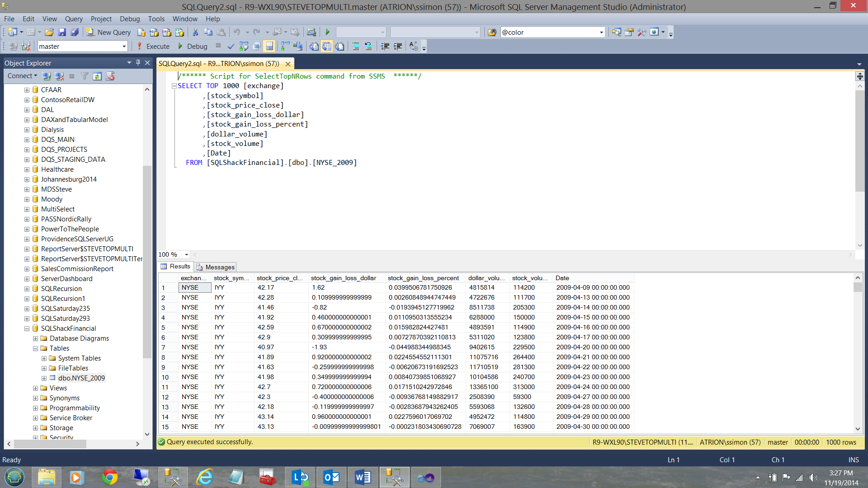Click Display Estimated Execution Plan icon
Image resolution: width=868 pixels, height=488 pixels.
(244, 47)
